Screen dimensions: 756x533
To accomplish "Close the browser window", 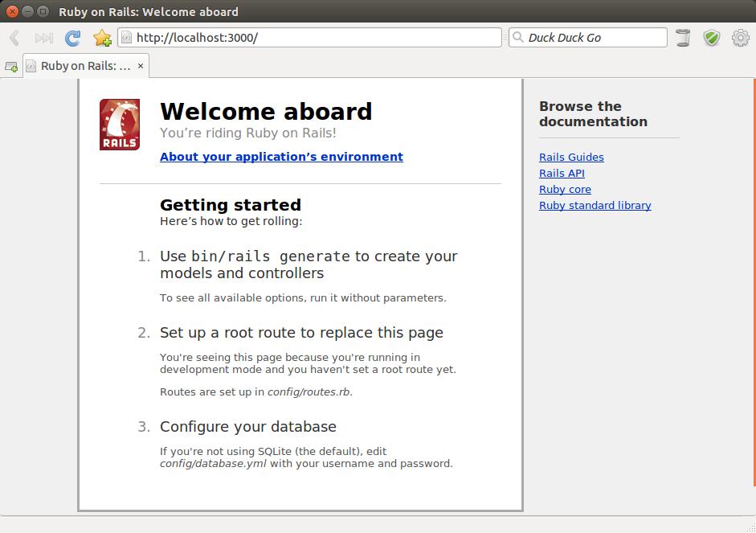I will [13, 11].
